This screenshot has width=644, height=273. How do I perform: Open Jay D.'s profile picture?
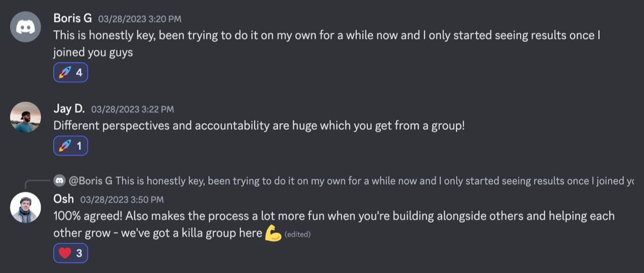pyautogui.click(x=26, y=117)
